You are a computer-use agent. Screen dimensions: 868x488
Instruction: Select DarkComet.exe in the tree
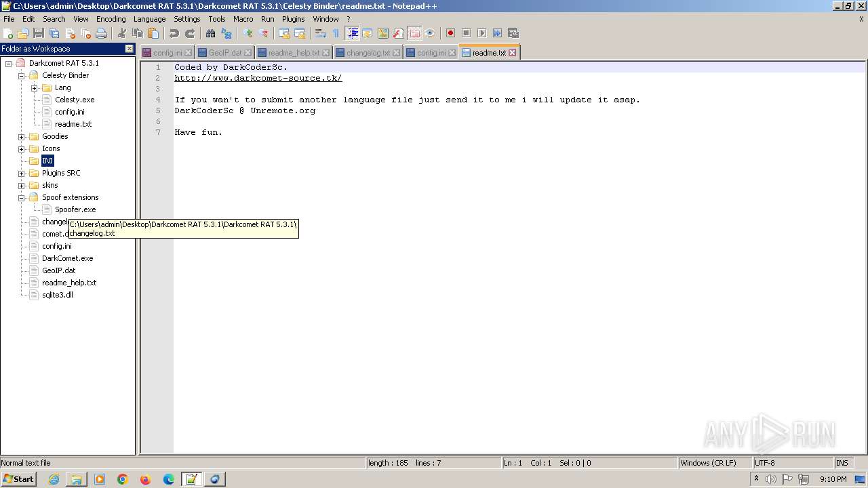click(68, 258)
